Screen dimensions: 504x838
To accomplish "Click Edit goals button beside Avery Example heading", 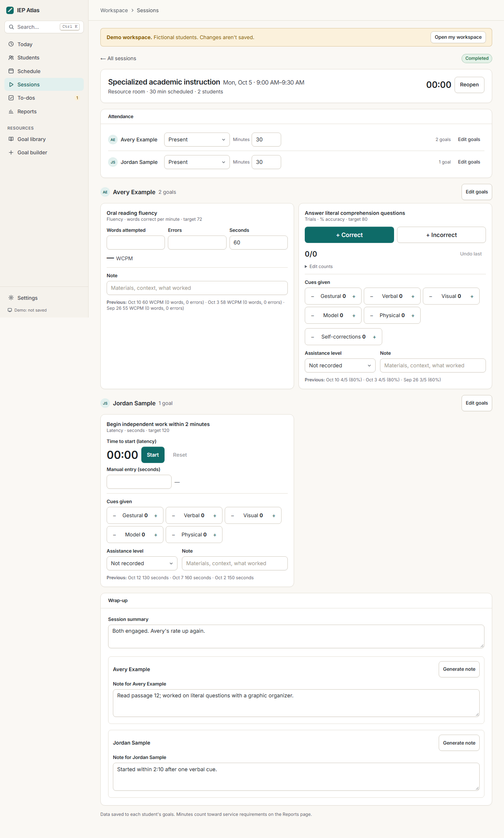I will click(x=477, y=192).
